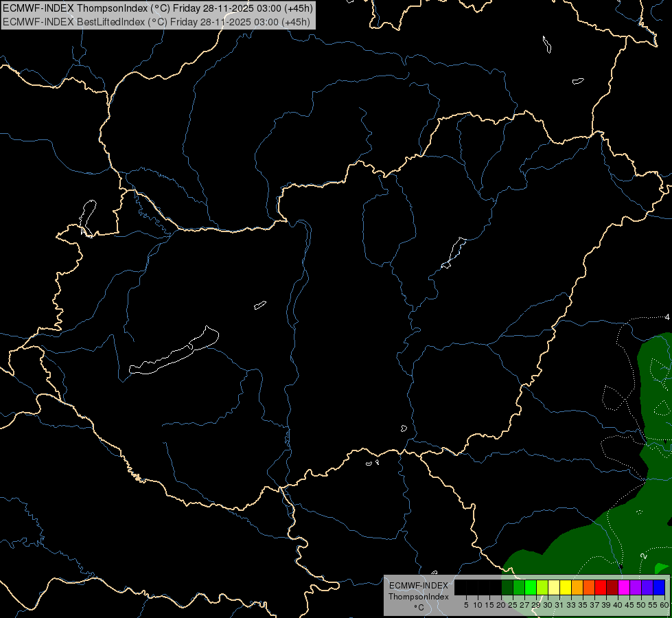Select the lime 29-30 legend swatch
672x618 pixels.
point(542,587)
